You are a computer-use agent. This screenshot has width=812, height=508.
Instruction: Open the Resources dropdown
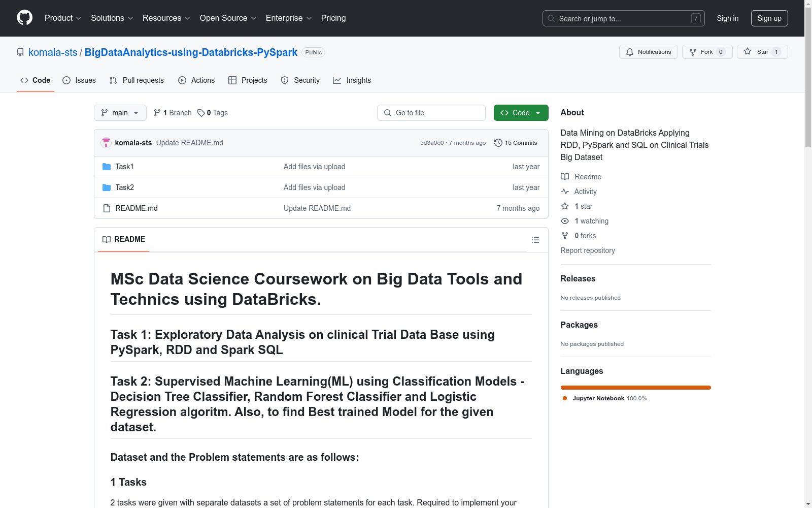[x=166, y=18]
